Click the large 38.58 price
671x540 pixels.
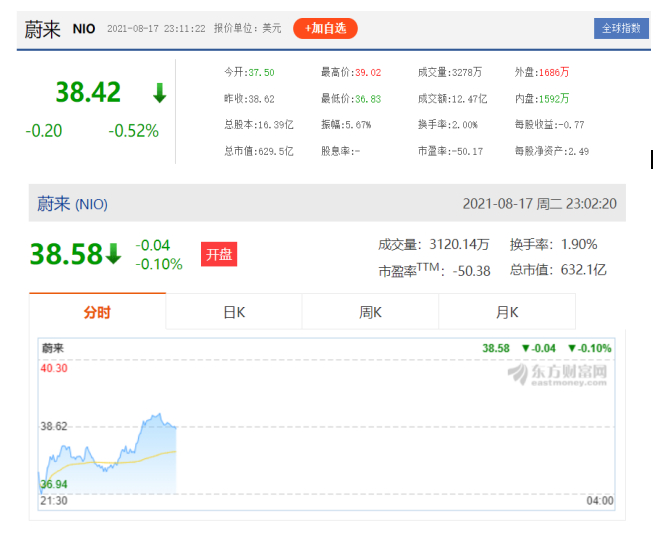pyautogui.click(x=66, y=254)
